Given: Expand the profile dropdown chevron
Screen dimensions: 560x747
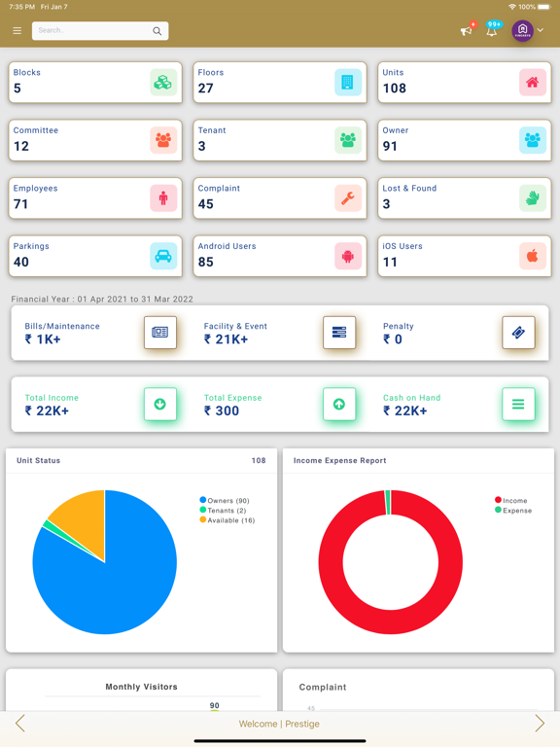Looking at the screenshot, I should pyautogui.click(x=541, y=30).
